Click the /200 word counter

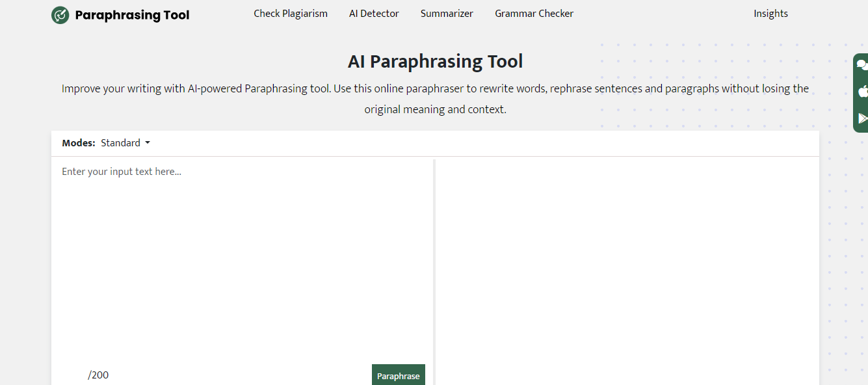point(99,375)
